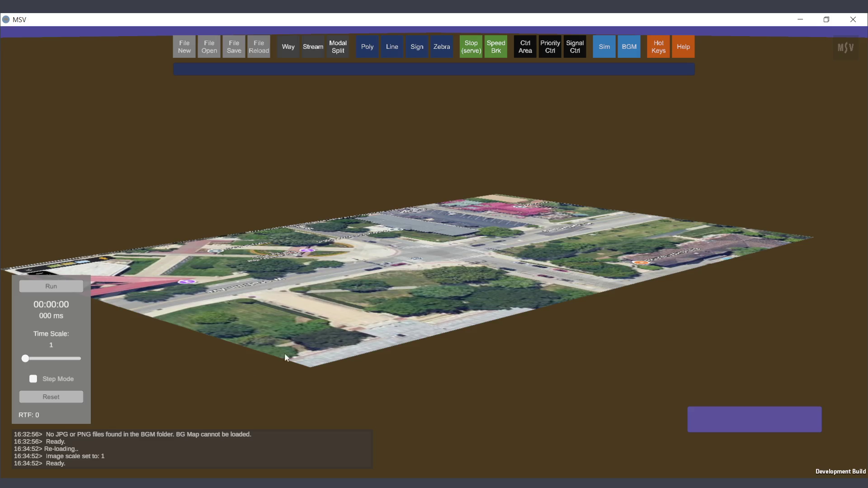
Task: Reset the simulation timer
Action: click(x=51, y=397)
